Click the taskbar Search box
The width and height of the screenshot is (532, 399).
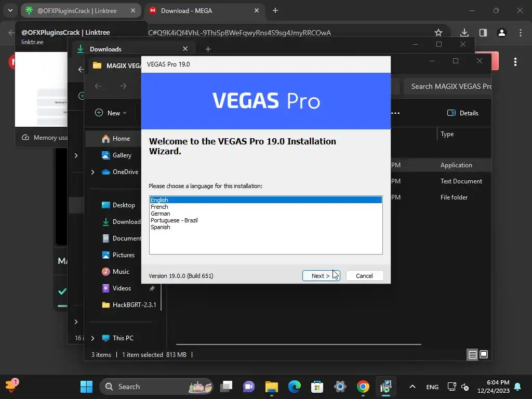click(156, 387)
